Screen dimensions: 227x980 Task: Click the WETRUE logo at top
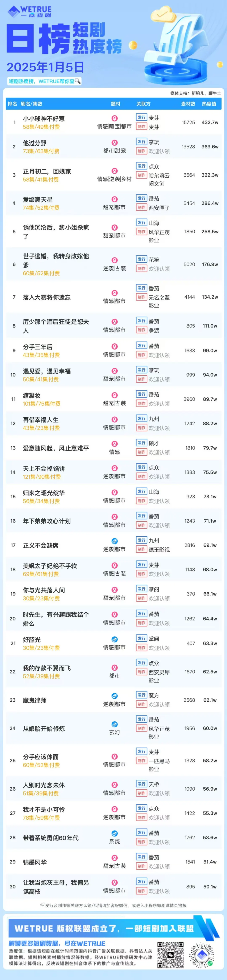point(30,11)
